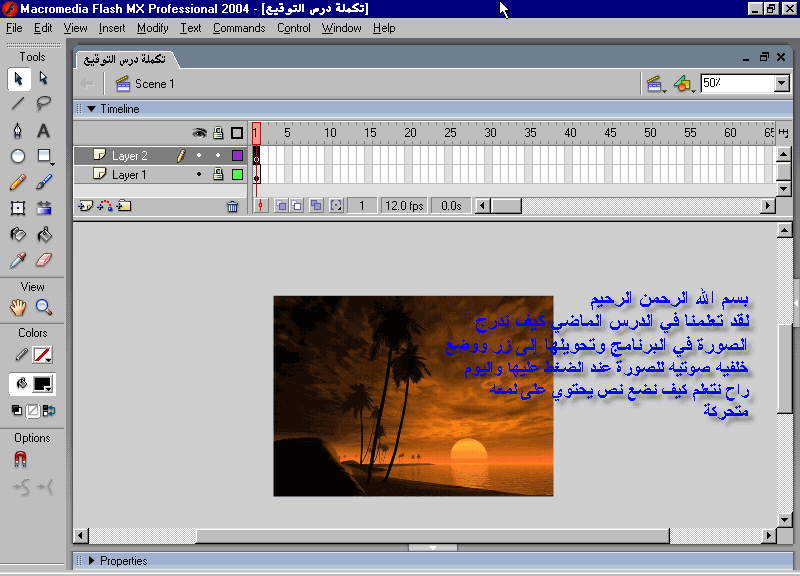Image resolution: width=800 pixels, height=576 pixels.
Task: Toggle Layer 1 visibility dot
Action: pyautogui.click(x=199, y=174)
